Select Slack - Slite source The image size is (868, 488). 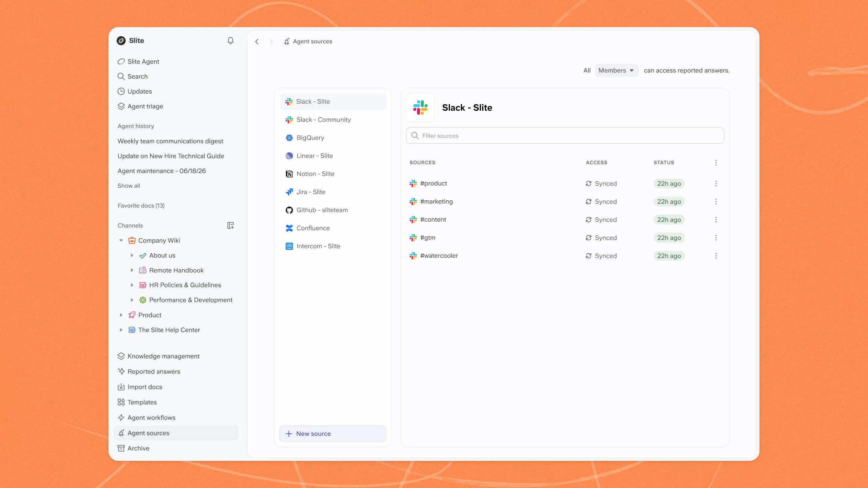tap(333, 102)
